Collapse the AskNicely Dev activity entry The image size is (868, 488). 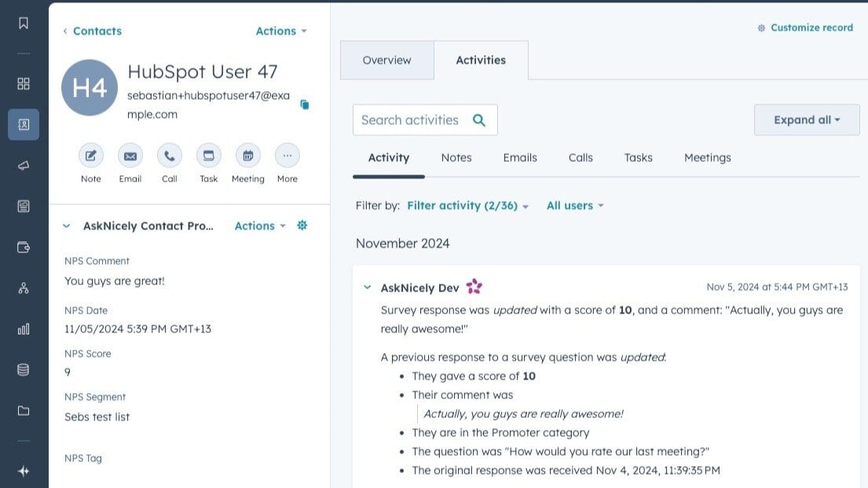(367, 288)
